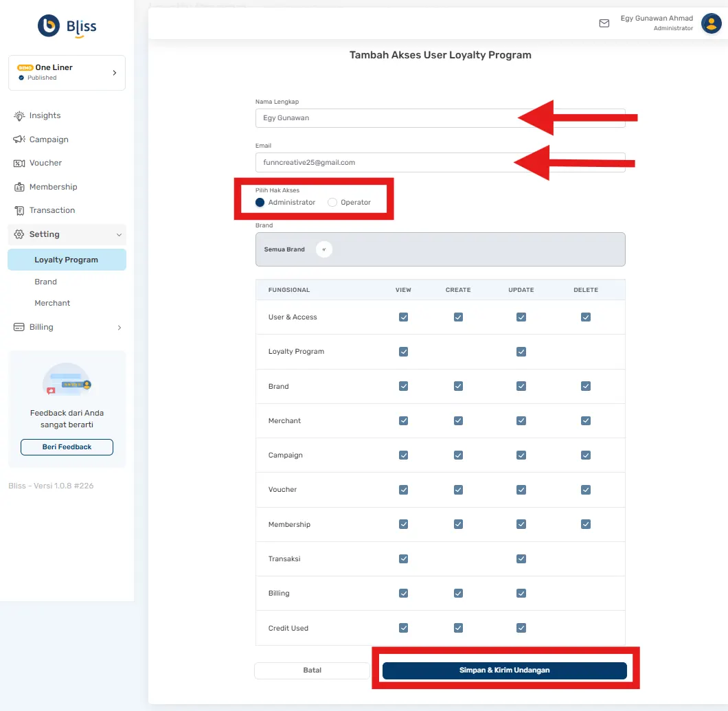
Task: Open the messages envelope icon in the header
Action: point(604,23)
